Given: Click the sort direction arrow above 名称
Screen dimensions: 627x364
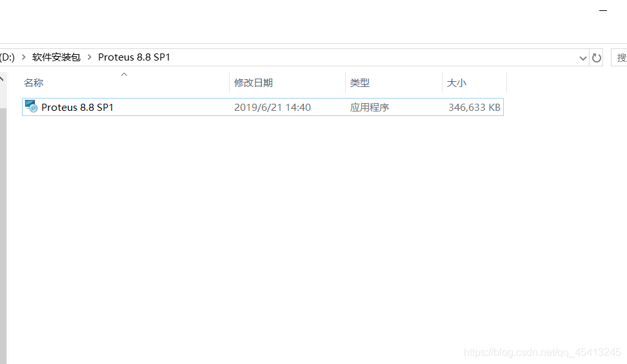Looking at the screenshot, I should tap(124, 74).
